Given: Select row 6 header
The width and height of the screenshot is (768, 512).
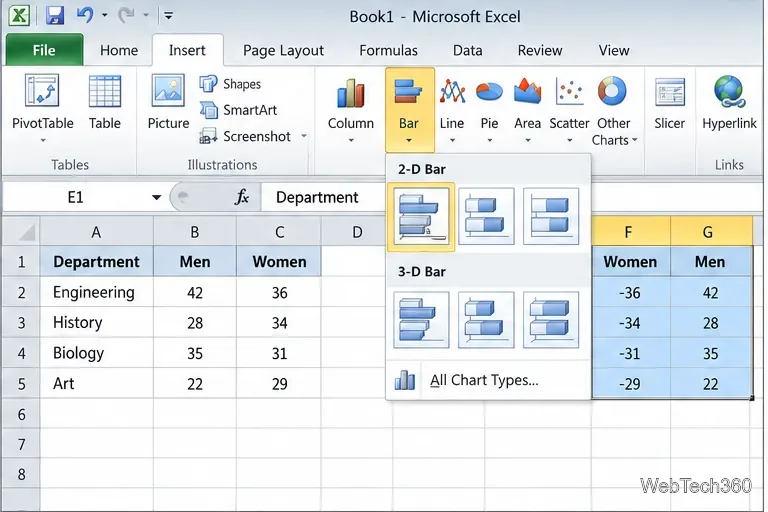Looking at the screenshot, I should (22, 414).
